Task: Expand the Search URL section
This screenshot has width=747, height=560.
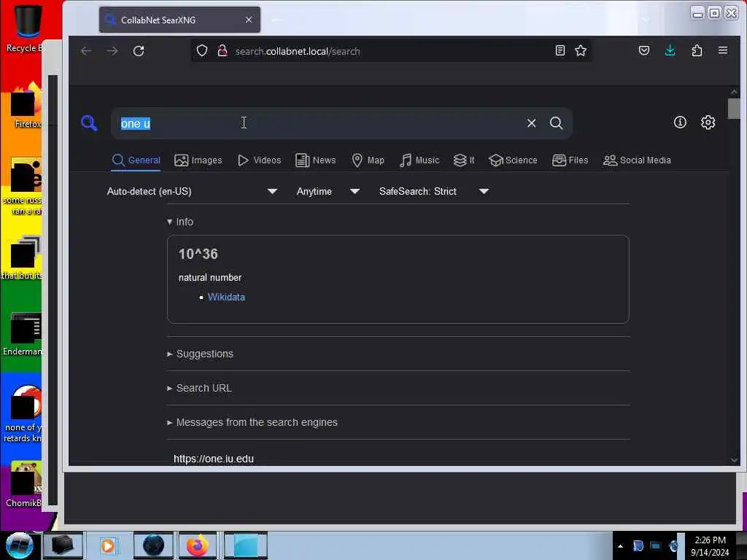Action: [199, 388]
